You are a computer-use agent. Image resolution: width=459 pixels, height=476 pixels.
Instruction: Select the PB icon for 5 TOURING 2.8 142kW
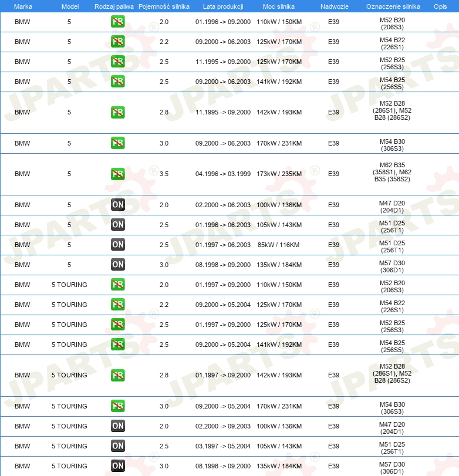(x=118, y=375)
